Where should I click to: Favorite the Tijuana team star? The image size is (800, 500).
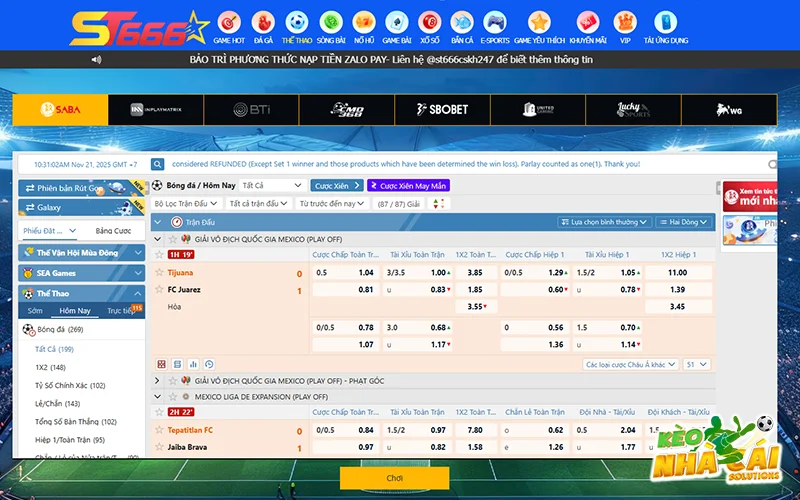click(159, 272)
